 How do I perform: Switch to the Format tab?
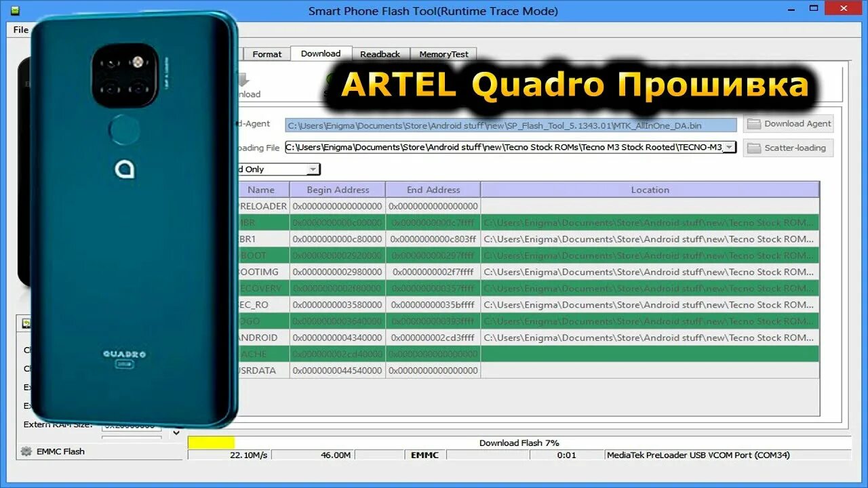tap(267, 54)
